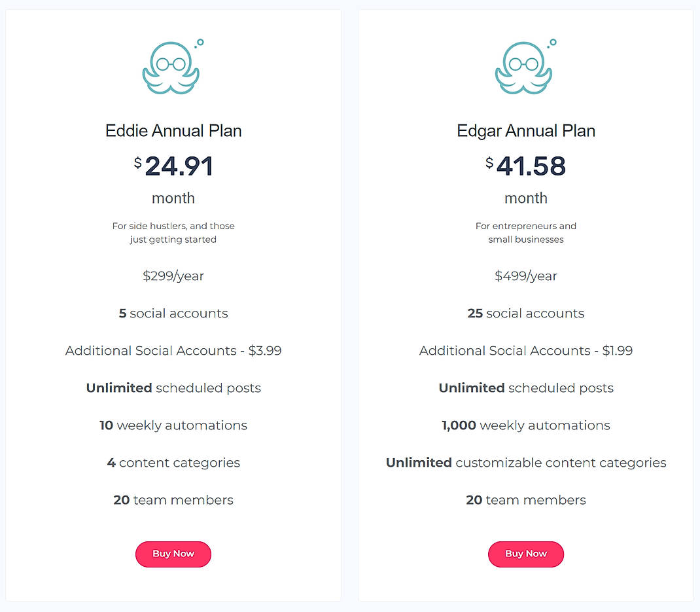Click the $499/year price text
The height and width of the screenshot is (612, 700).
click(x=526, y=276)
